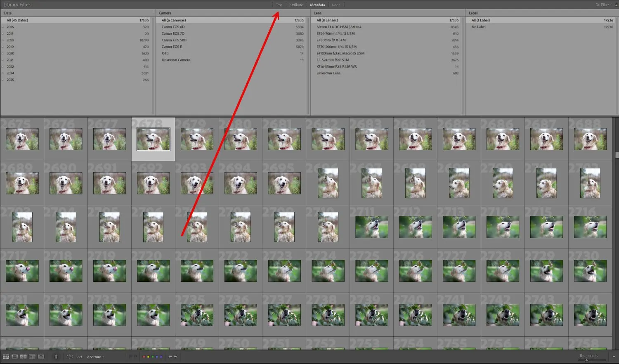Click photo thumbnail 2678
The image size is (619, 364).
click(153, 139)
